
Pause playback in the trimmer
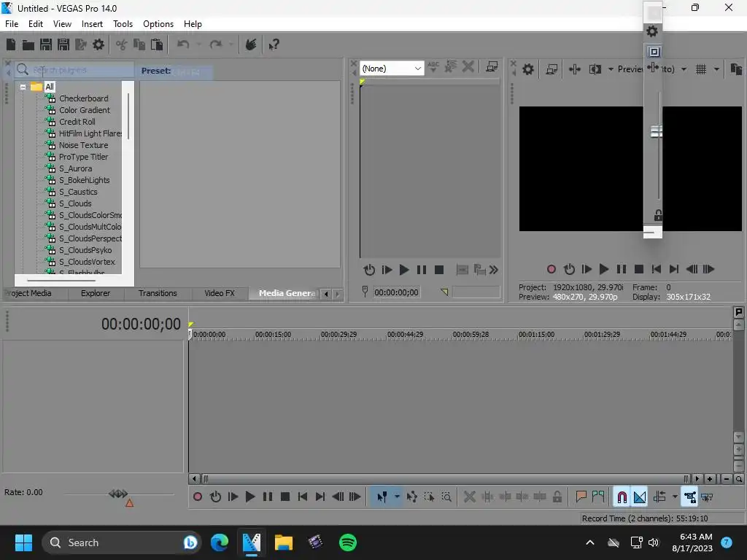[422, 270]
